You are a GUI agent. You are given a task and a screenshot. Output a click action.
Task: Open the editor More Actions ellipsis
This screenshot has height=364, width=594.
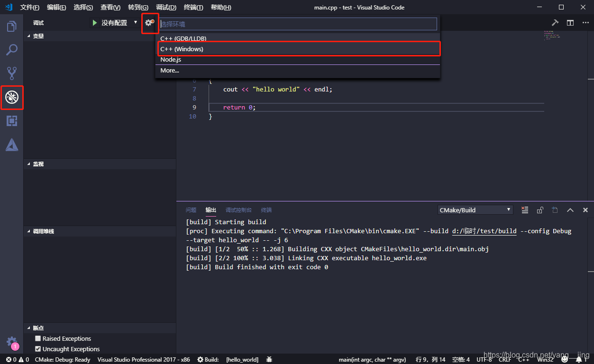(585, 23)
